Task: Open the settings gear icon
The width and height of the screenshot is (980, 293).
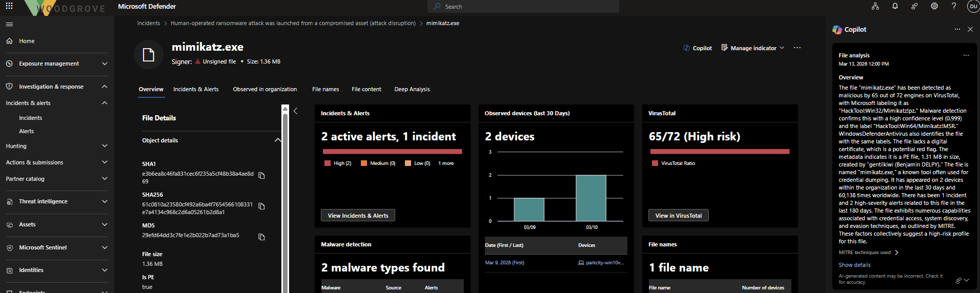Action: (934, 6)
